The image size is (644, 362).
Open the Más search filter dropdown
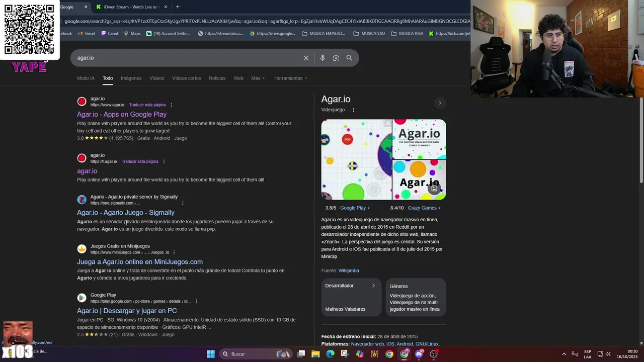click(x=258, y=78)
